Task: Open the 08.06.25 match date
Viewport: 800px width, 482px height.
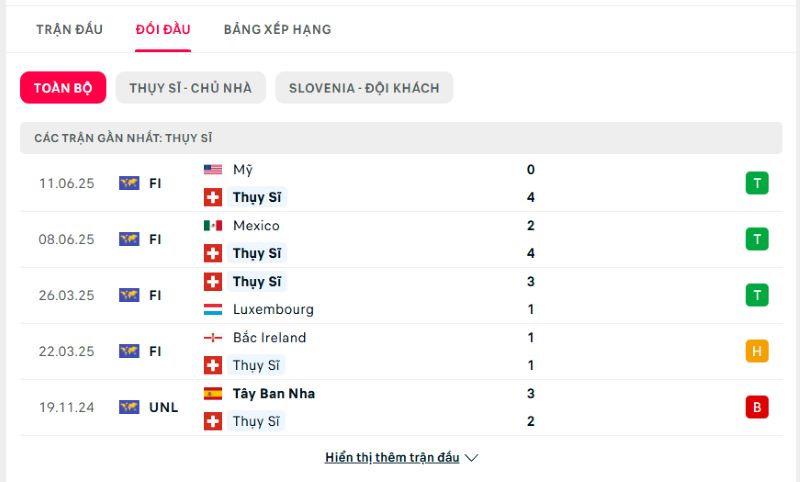Action: click(x=66, y=239)
